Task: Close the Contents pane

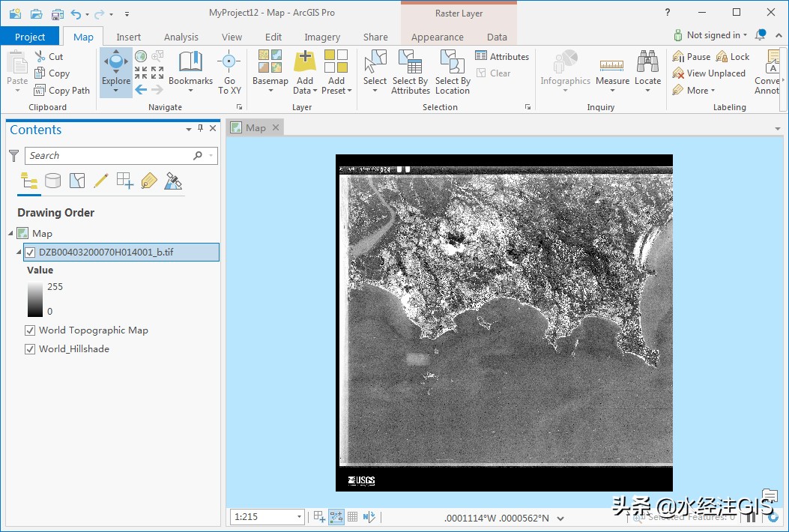Action: pos(213,128)
